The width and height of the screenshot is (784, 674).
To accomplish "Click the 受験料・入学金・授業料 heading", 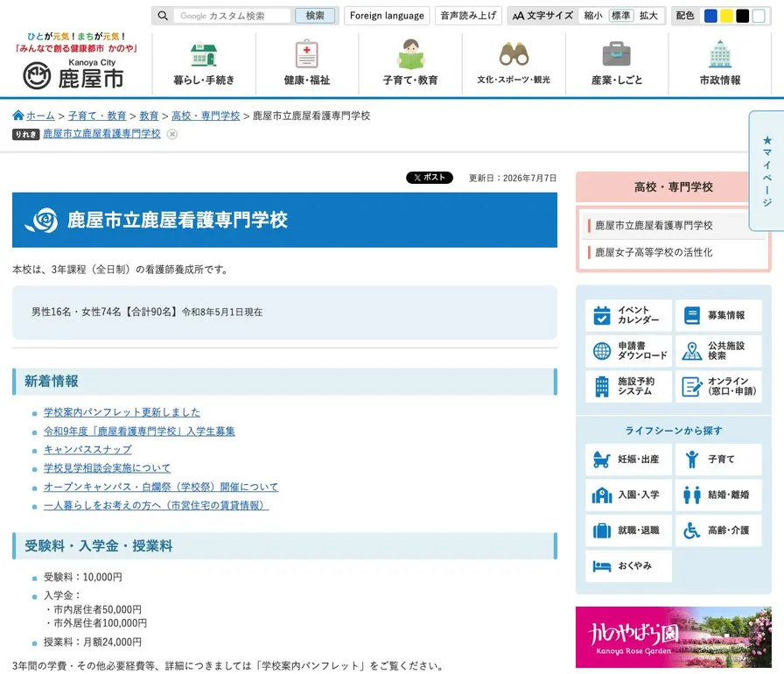I will [99, 546].
